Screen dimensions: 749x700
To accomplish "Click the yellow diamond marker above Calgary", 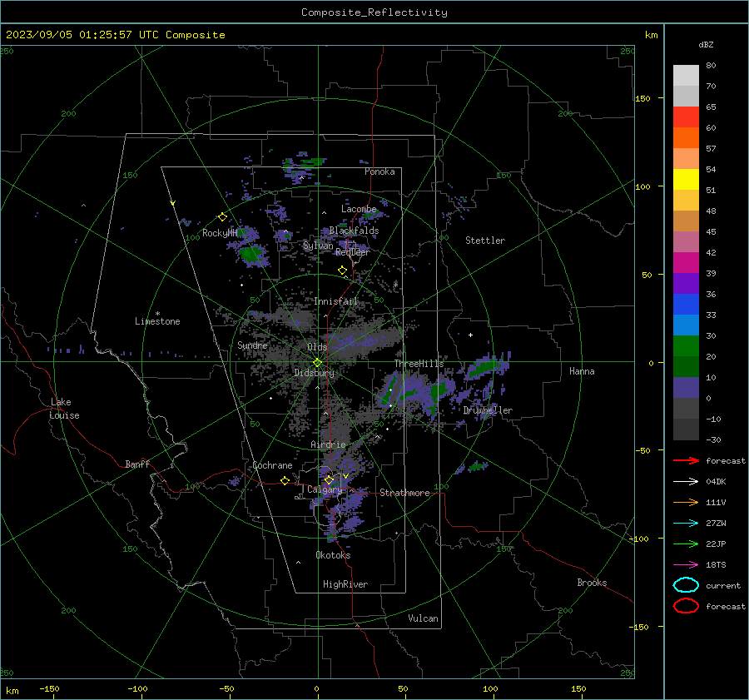I will pos(329,479).
